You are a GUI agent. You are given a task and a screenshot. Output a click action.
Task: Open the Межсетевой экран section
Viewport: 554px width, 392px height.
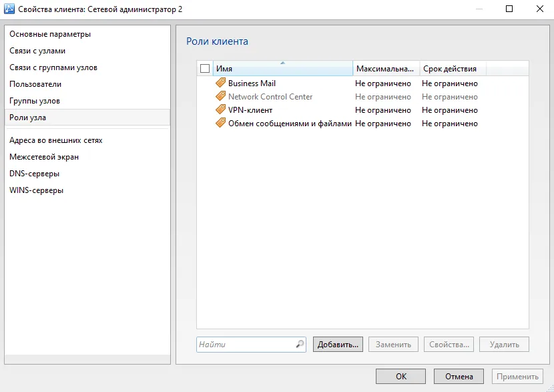87,156
